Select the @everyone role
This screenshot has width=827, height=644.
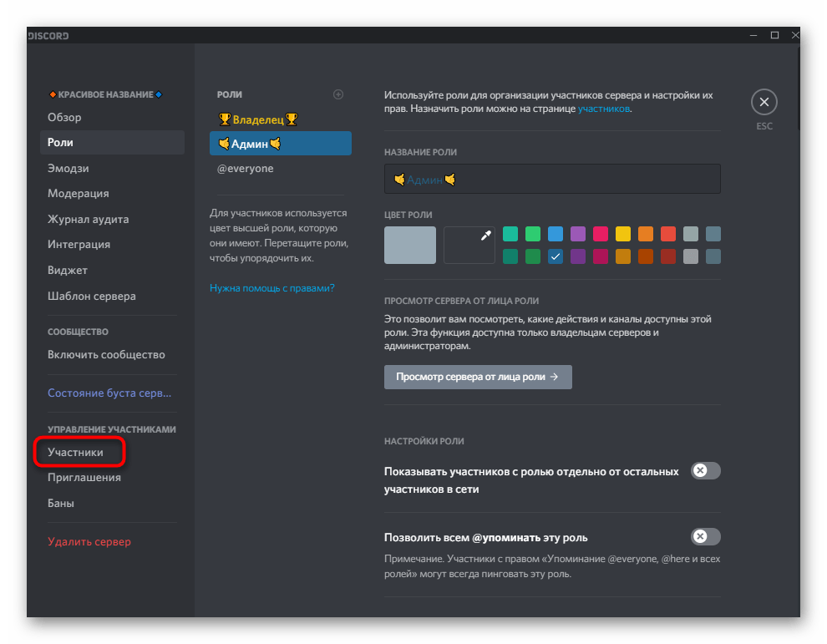(x=246, y=168)
